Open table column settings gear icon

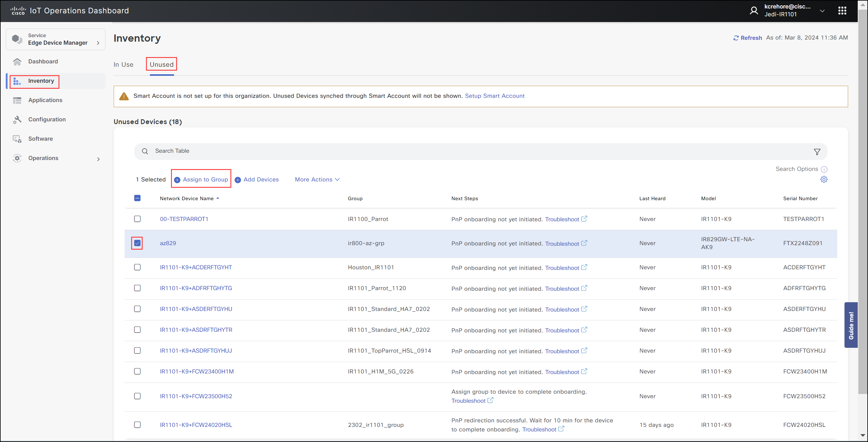tap(824, 179)
